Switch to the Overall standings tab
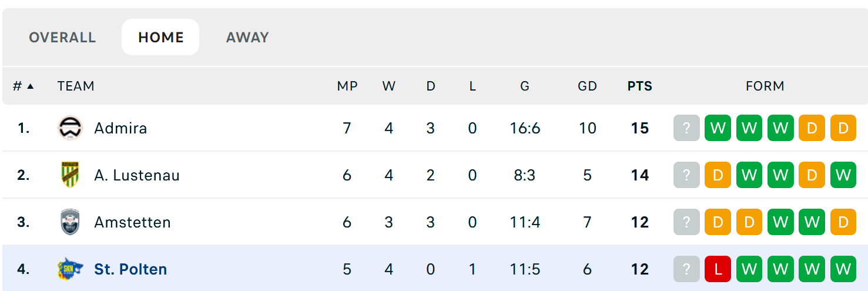The height and width of the screenshot is (291, 868). pyautogui.click(x=62, y=38)
